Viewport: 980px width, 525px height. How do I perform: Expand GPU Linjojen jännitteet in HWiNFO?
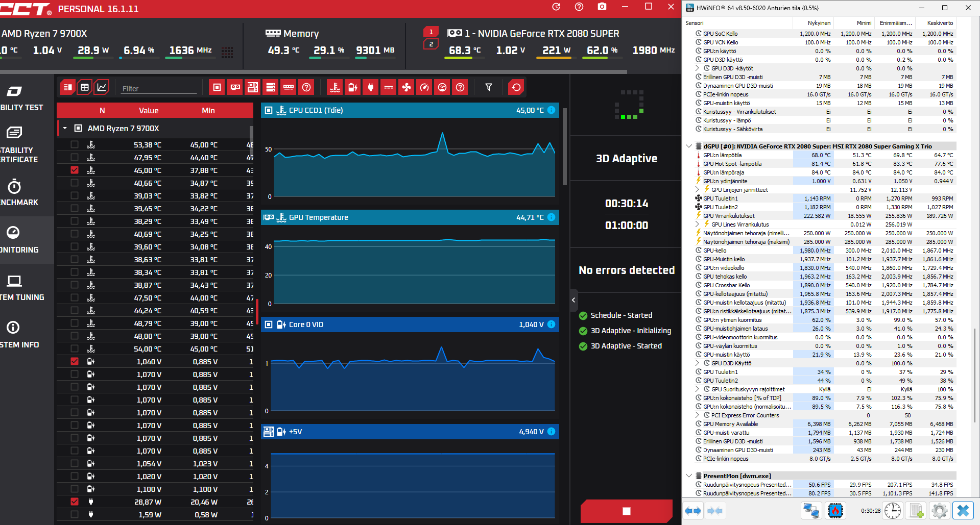(698, 190)
